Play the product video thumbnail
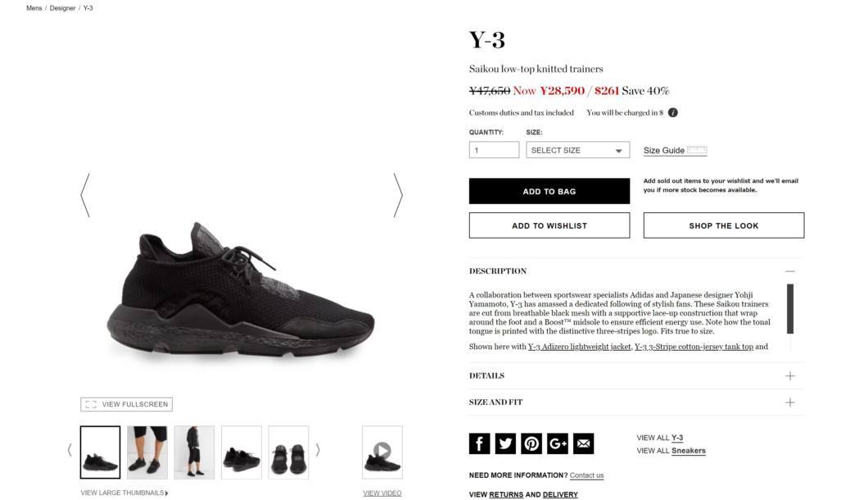868x500 pixels. [382, 452]
